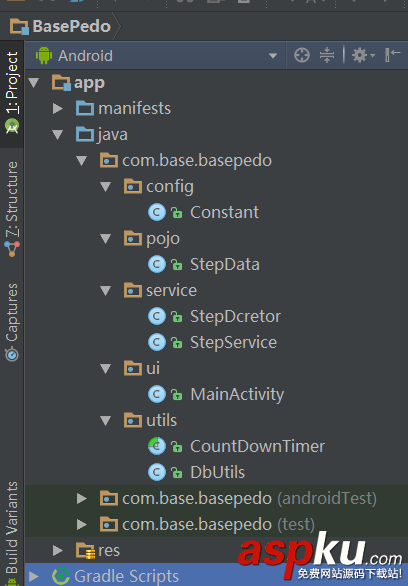The width and height of the screenshot is (408, 586).
Task: Click the Android robot icon in view selector
Action: (44, 55)
